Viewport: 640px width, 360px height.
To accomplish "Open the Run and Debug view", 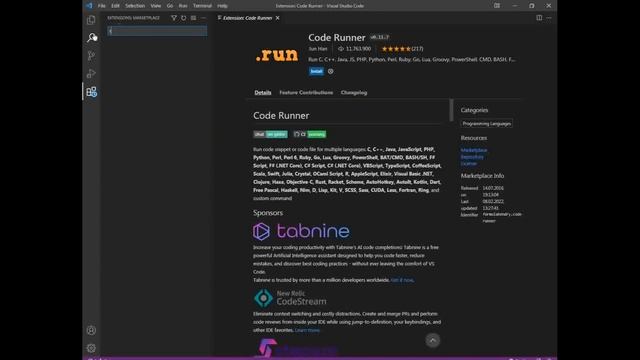I will click(x=91, y=73).
